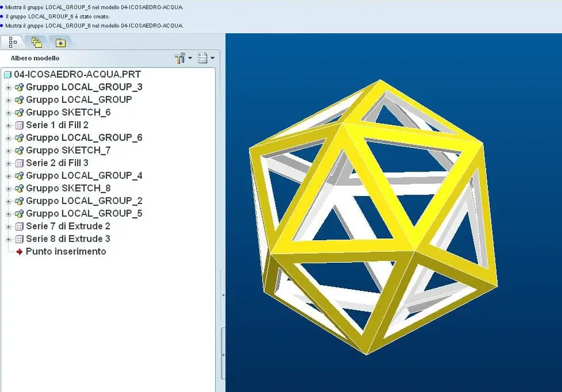
Task: Select 04-ICOSAEDRO-ACQUA.PRT root part icon
Action: (7, 75)
